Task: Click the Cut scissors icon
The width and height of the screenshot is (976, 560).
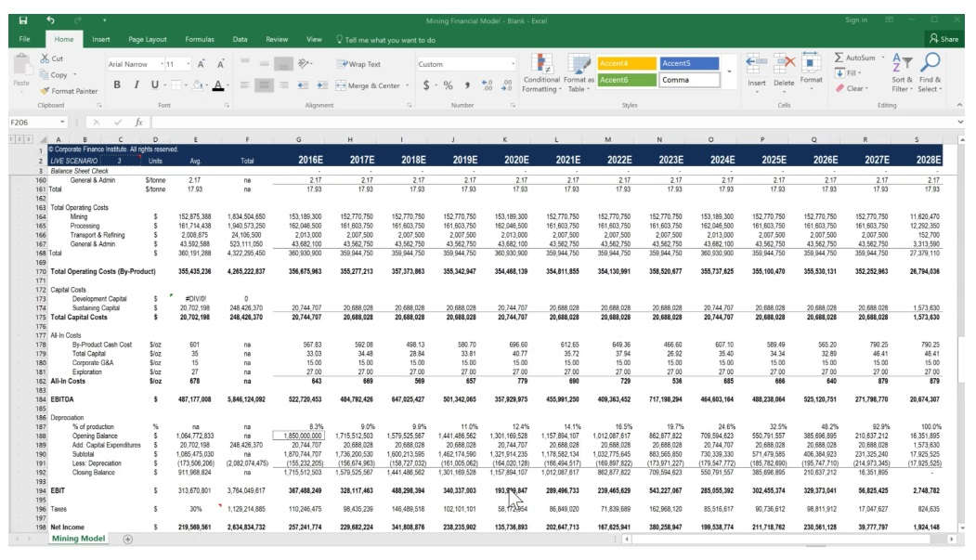Action: [x=45, y=59]
